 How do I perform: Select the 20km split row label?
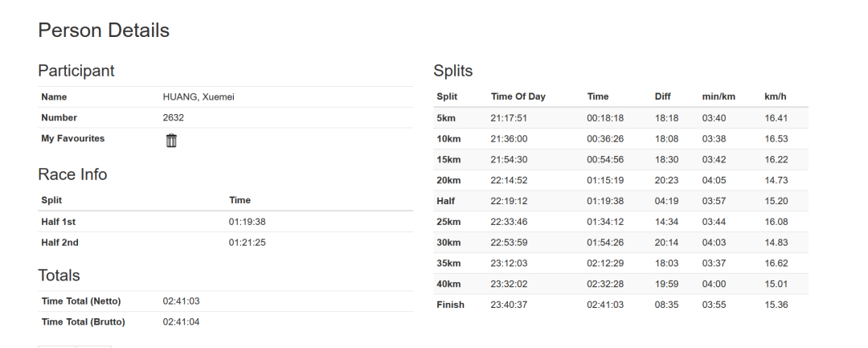point(448,180)
